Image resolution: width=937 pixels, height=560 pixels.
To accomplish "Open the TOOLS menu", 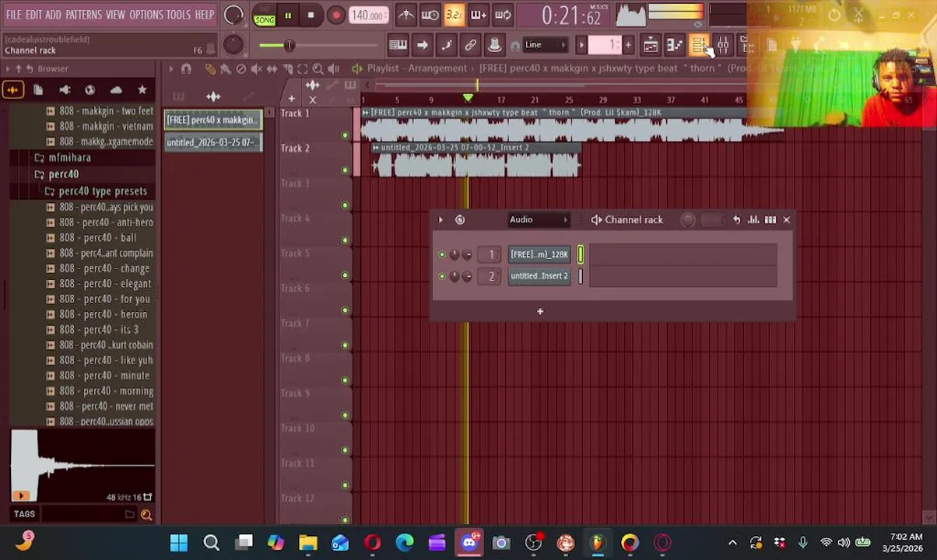I will coord(178,15).
